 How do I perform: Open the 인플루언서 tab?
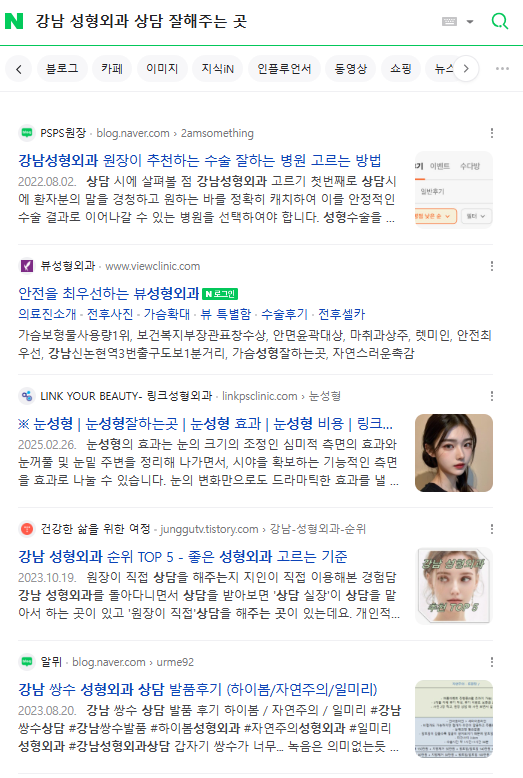[284, 68]
